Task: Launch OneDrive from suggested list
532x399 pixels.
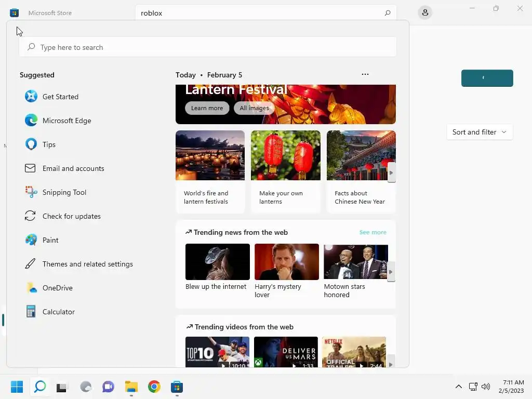Action: tap(49, 288)
